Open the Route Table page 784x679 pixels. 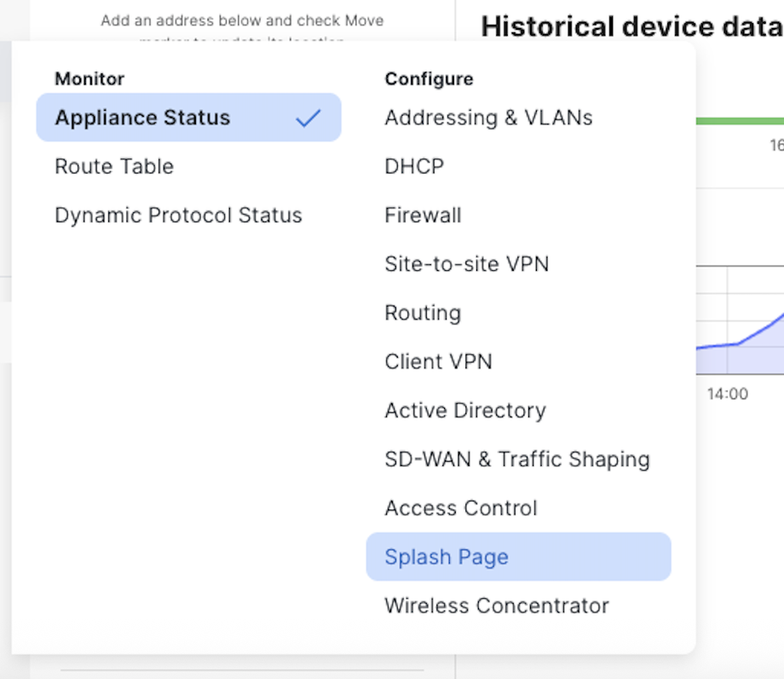point(114,166)
